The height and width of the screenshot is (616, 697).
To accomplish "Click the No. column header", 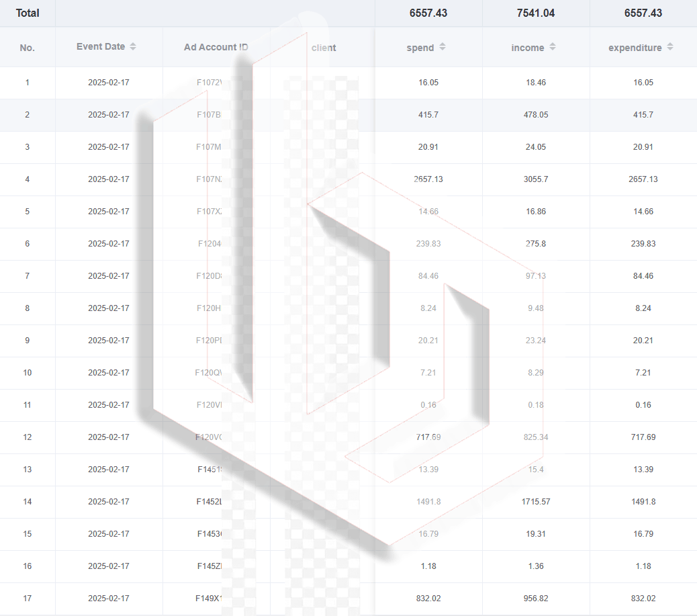I will (27, 48).
